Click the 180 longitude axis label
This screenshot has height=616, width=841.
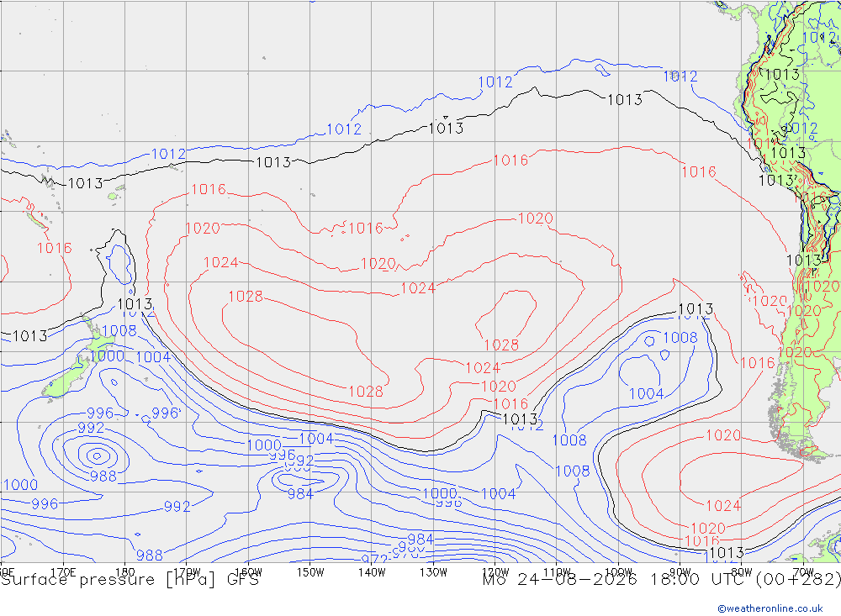point(125,572)
